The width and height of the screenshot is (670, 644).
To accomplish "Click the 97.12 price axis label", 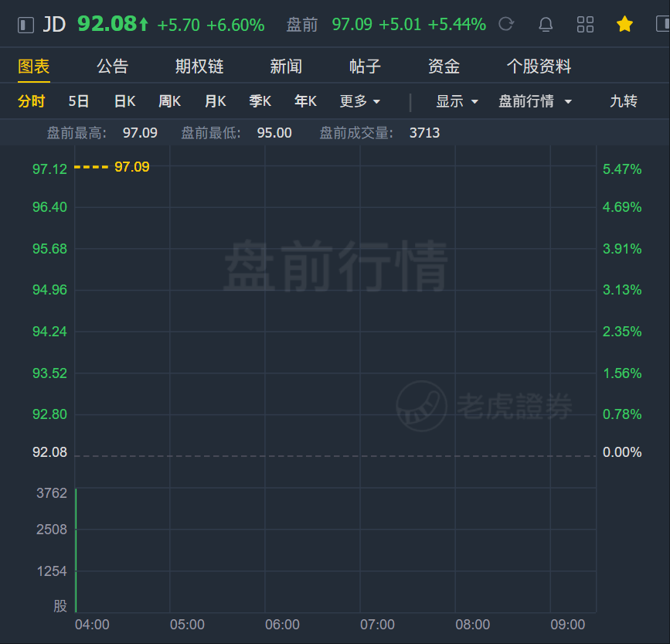I will point(49,169).
